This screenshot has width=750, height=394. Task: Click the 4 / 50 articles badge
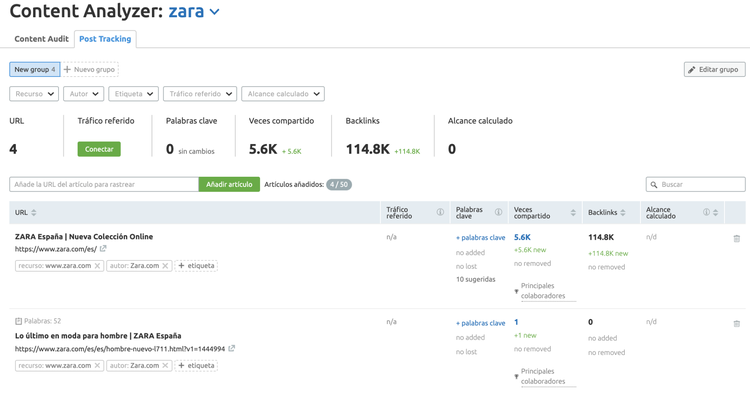pyautogui.click(x=339, y=185)
